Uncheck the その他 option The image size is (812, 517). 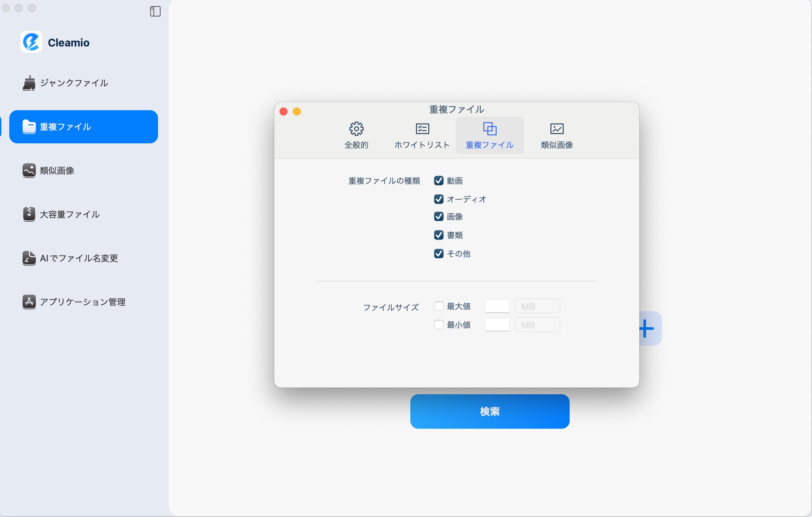(439, 254)
